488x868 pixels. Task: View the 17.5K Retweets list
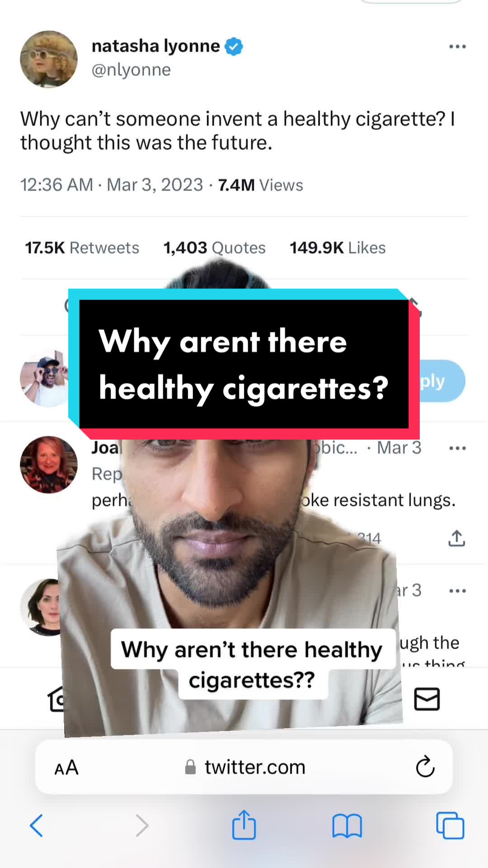point(82,248)
